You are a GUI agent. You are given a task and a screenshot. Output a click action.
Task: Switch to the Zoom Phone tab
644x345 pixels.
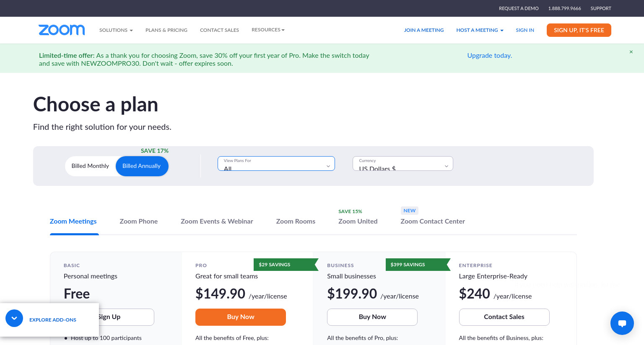[x=139, y=221]
